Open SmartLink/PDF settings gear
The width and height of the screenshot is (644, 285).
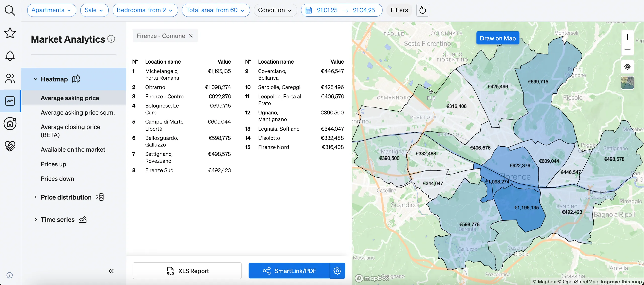(337, 271)
